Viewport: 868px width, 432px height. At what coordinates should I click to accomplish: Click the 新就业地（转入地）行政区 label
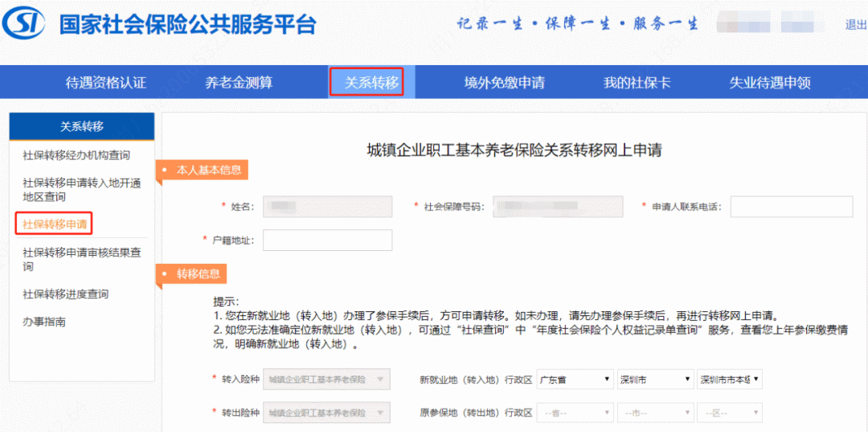pyautogui.click(x=476, y=380)
